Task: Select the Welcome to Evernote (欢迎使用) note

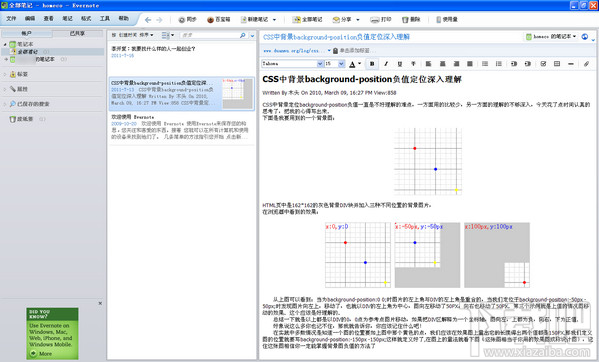Action: tap(182, 128)
